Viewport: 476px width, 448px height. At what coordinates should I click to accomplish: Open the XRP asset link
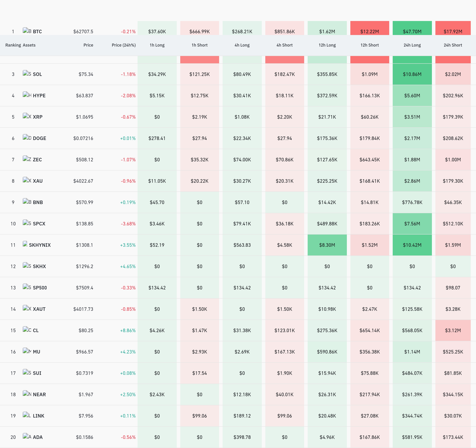(38, 117)
